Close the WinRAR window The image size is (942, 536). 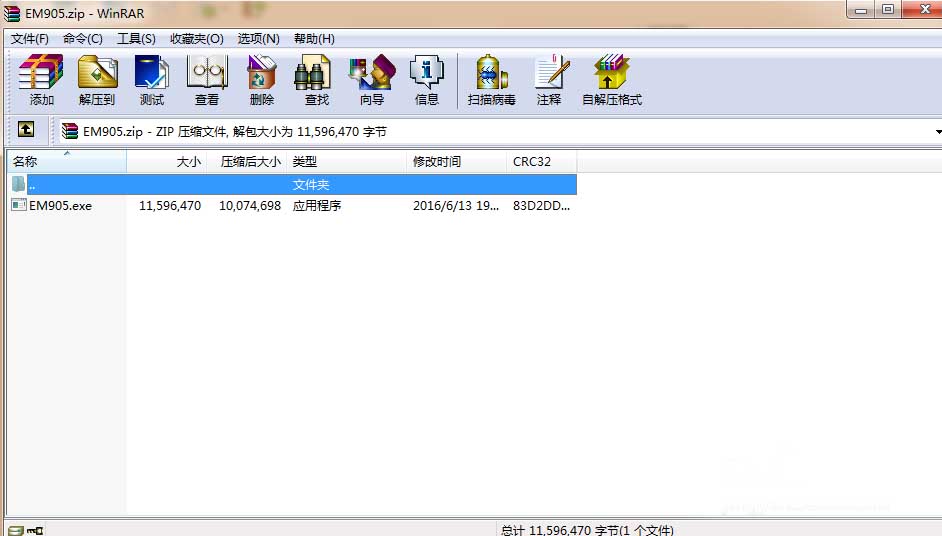tap(924, 10)
